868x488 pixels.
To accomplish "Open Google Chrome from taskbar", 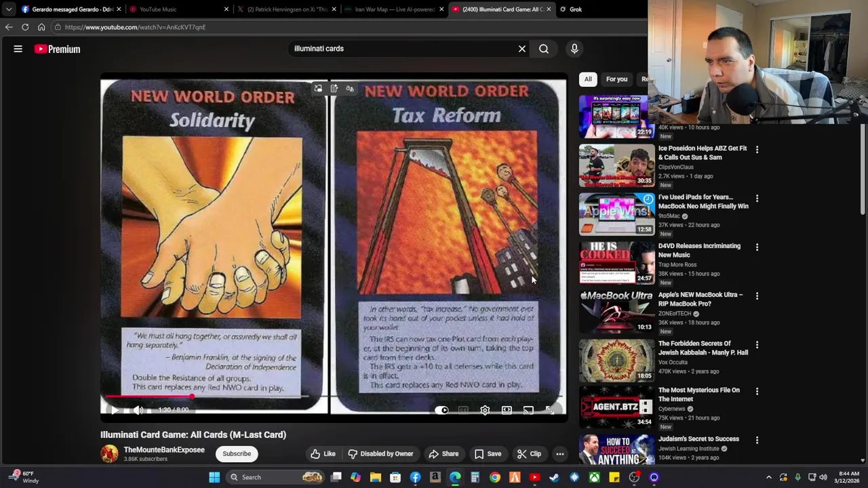I will click(495, 477).
